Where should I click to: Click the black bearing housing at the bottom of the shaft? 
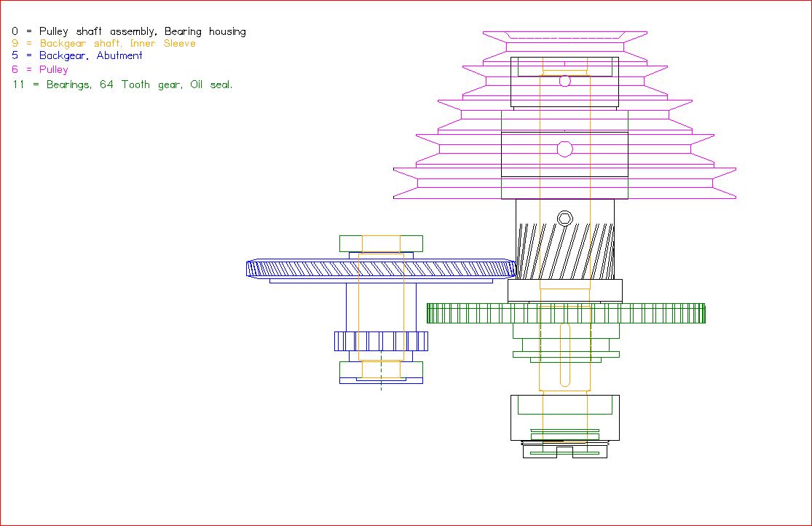click(565, 417)
